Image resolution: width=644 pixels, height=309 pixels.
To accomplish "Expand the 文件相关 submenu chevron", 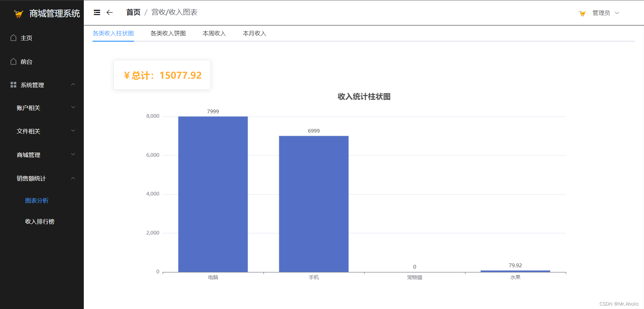I will tap(73, 131).
